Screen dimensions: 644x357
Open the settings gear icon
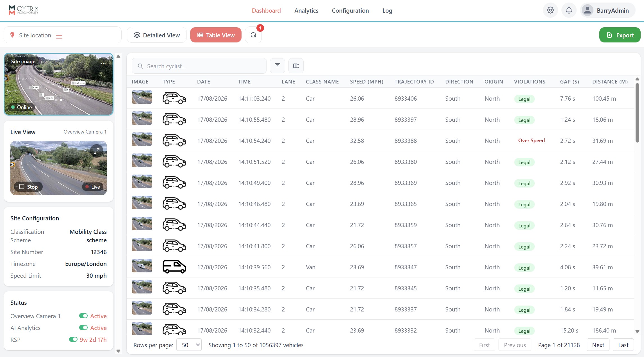pos(550,10)
